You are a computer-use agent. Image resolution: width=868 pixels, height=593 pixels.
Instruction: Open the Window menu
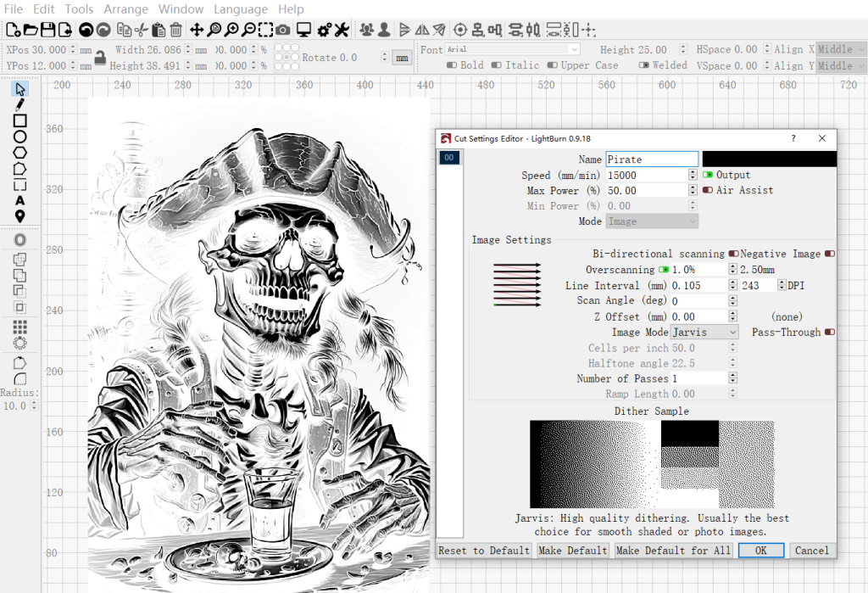[x=181, y=8]
